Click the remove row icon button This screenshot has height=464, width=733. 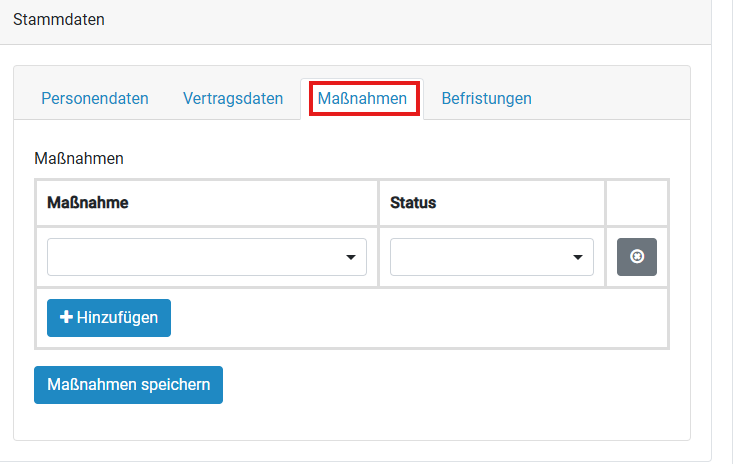tap(637, 257)
